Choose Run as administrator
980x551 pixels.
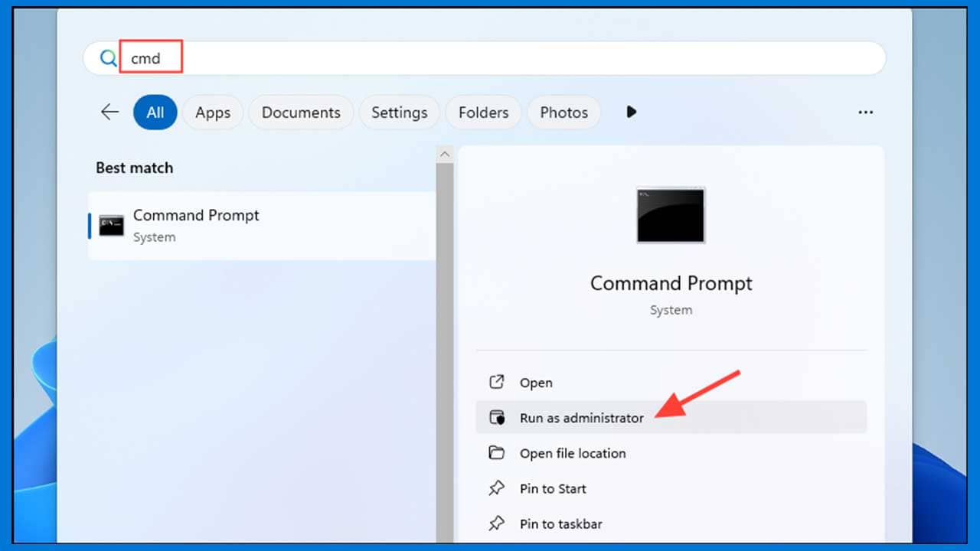point(671,418)
